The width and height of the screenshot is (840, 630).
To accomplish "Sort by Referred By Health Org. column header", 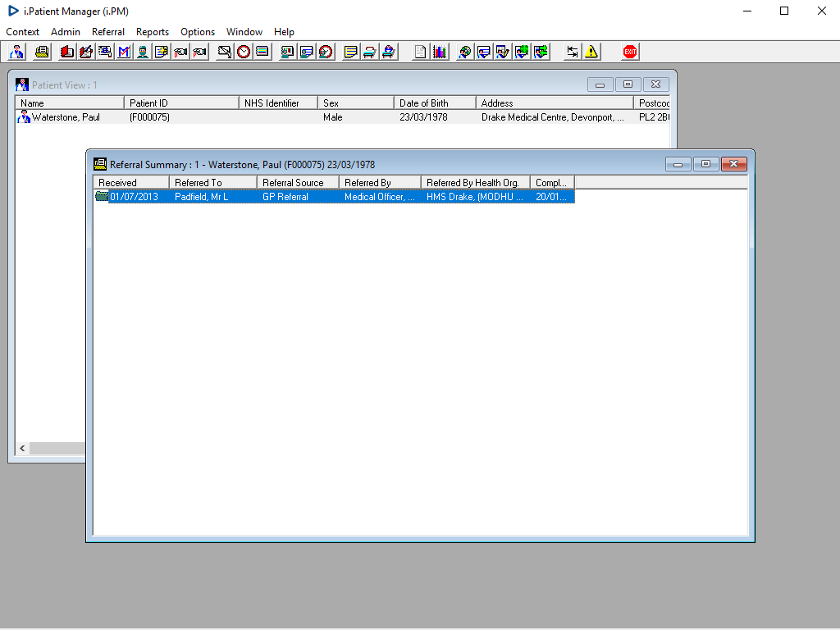I will point(476,183).
